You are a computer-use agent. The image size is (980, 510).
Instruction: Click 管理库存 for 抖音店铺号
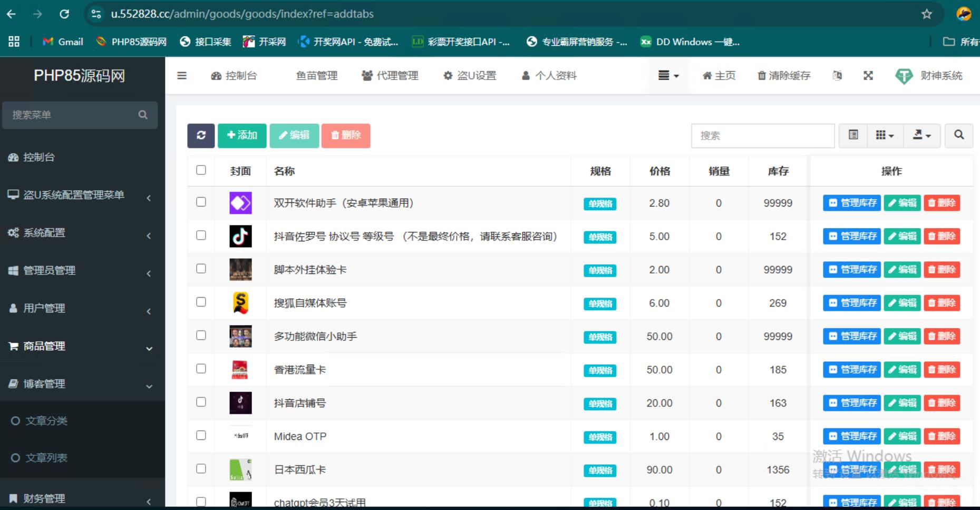coord(852,403)
